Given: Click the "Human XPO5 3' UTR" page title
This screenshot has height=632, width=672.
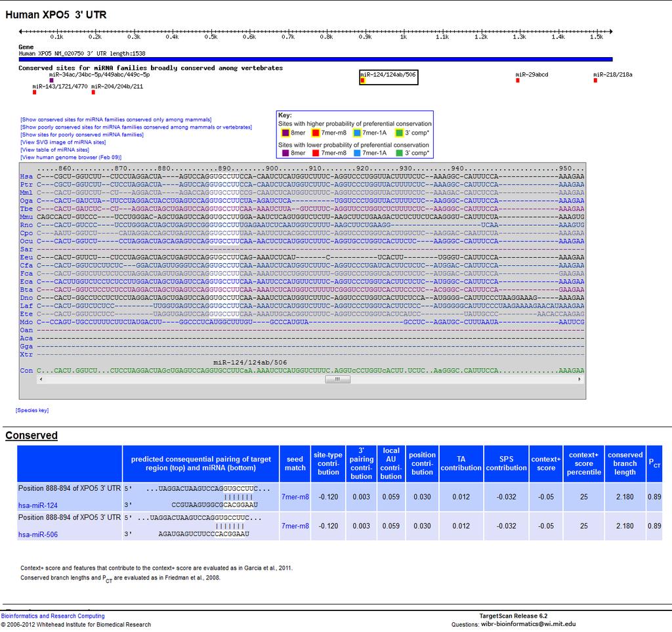Looking at the screenshot, I should coord(56,15).
